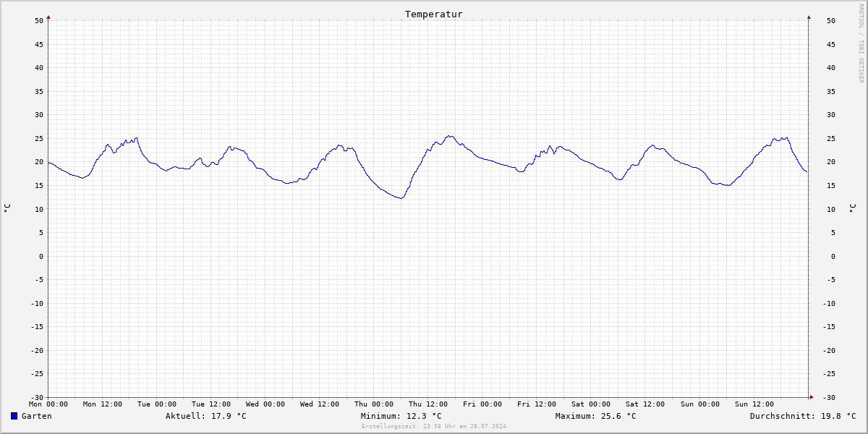Click the 40 label on the right axis
The width and height of the screenshot is (868, 434).
click(831, 67)
